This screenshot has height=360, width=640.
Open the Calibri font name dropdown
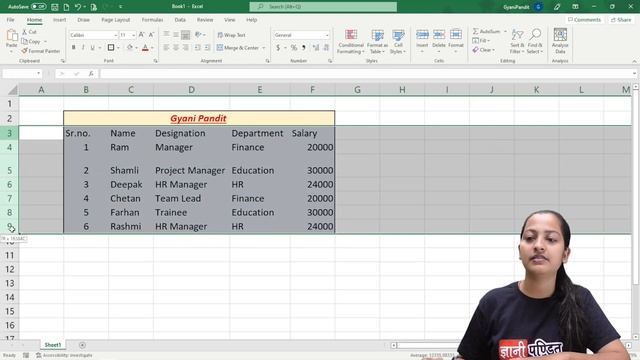(116, 36)
